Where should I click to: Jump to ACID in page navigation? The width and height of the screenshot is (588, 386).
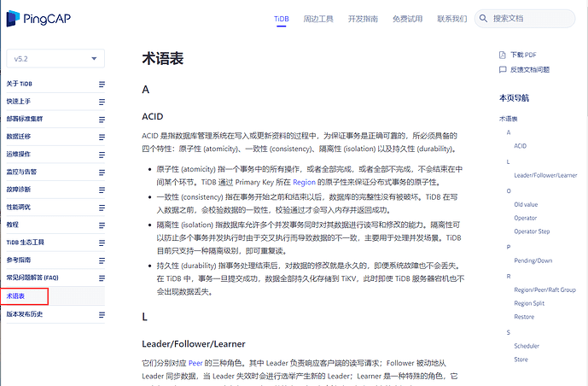point(520,146)
